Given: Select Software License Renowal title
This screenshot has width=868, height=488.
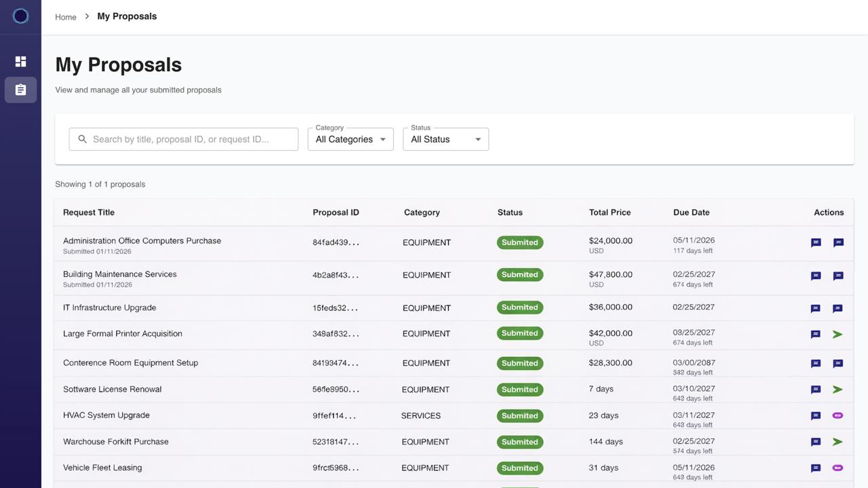Looking at the screenshot, I should click(x=113, y=390).
